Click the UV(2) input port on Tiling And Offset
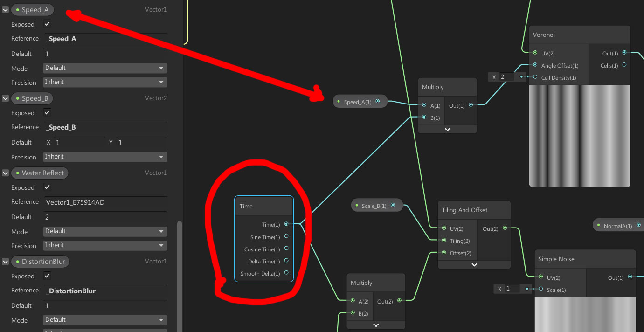The width and height of the screenshot is (644, 332). pyautogui.click(x=444, y=228)
